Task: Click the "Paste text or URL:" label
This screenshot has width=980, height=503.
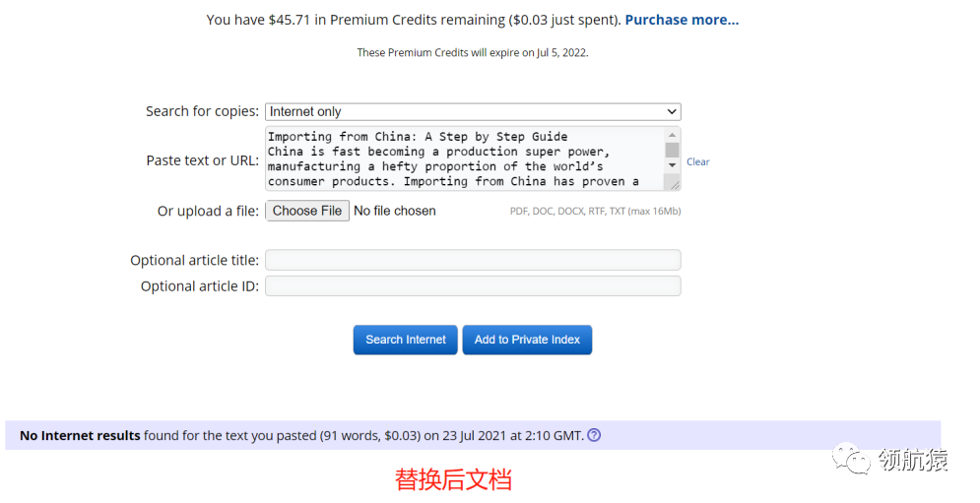Action: 202,160
